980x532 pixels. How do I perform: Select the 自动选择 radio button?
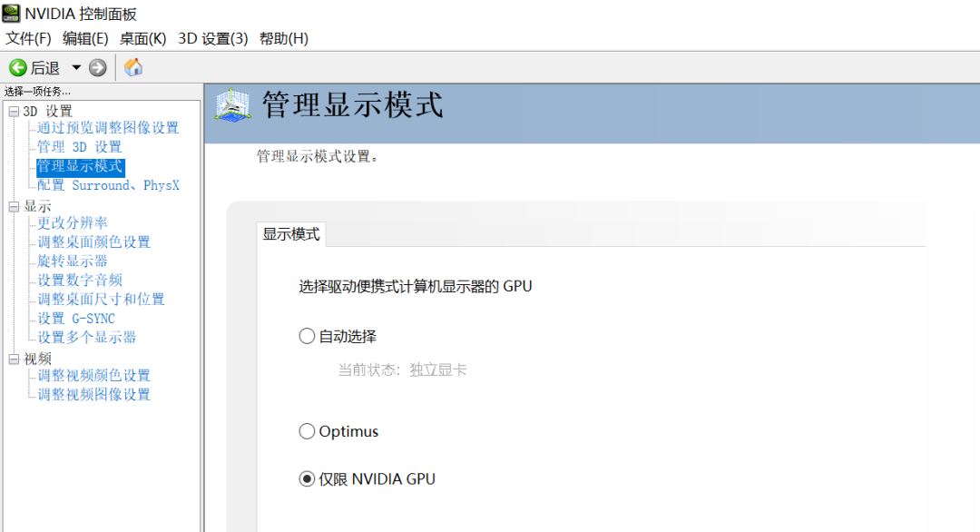(x=307, y=336)
